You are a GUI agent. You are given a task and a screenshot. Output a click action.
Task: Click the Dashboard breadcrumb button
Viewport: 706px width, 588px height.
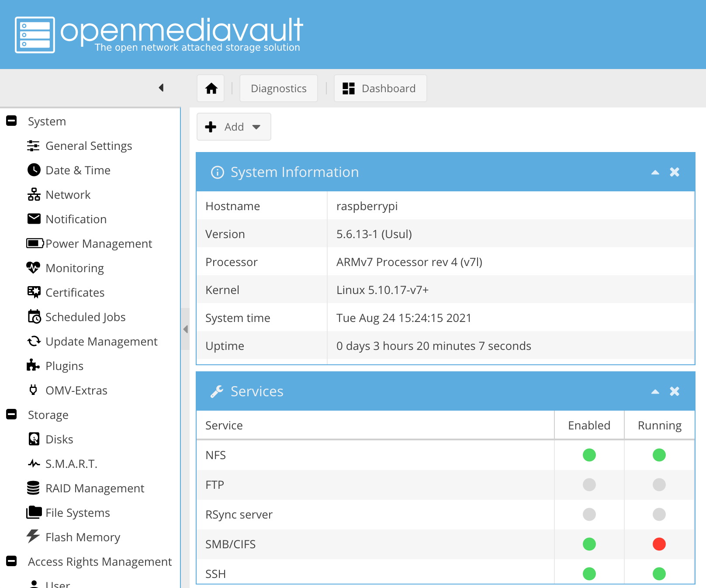coord(380,88)
